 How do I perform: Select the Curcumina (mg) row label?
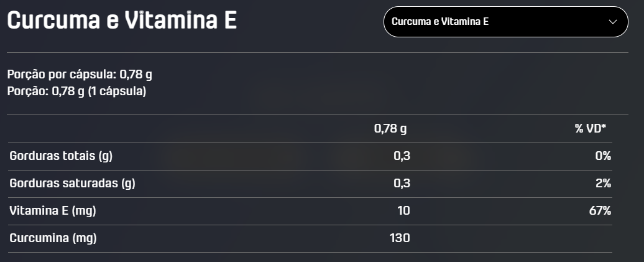click(53, 238)
